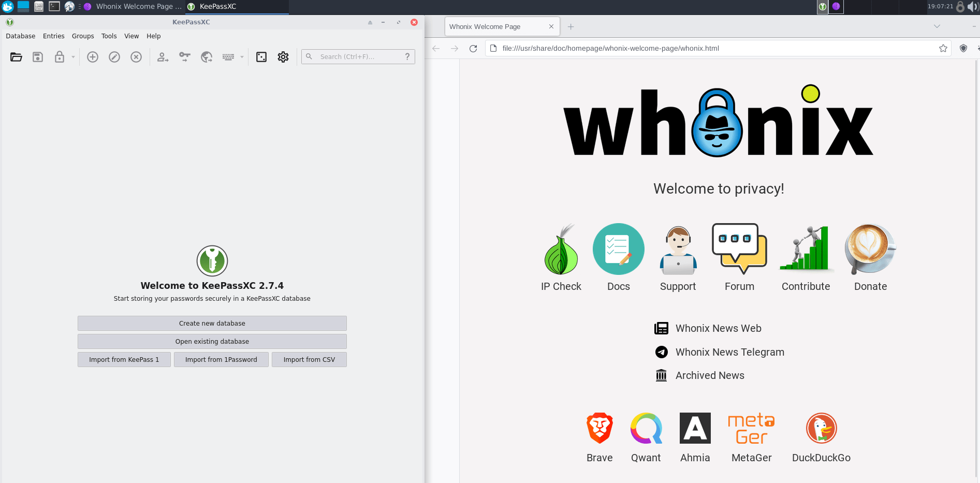Expand the arrow beside the Lock database icon
The image size is (980, 483).
(73, 57)
